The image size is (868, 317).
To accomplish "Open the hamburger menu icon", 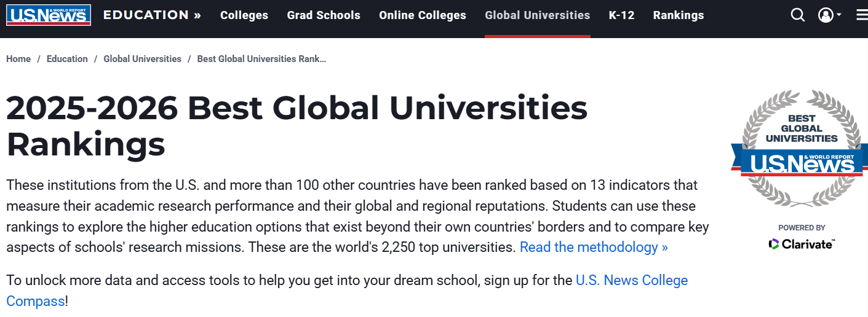I will [x=862, y=15].
